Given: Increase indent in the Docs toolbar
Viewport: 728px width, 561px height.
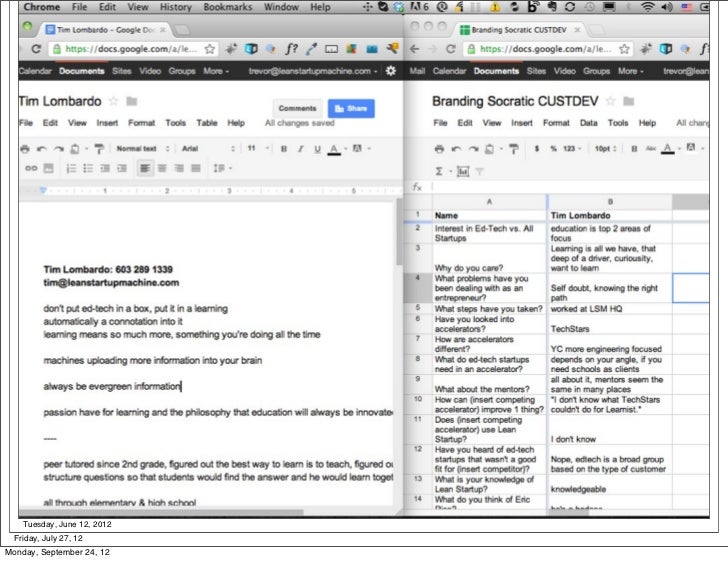Looking at the screenshot, I should 122,168.
